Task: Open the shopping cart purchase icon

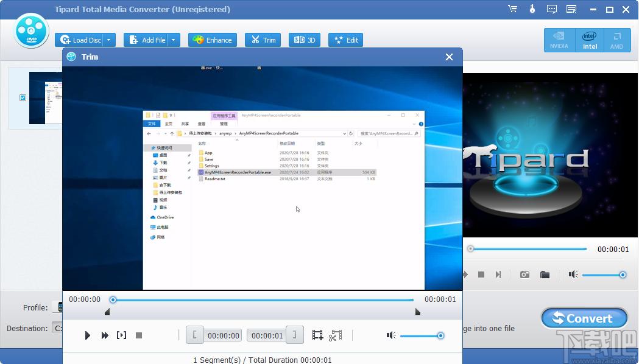Action: 513,9
